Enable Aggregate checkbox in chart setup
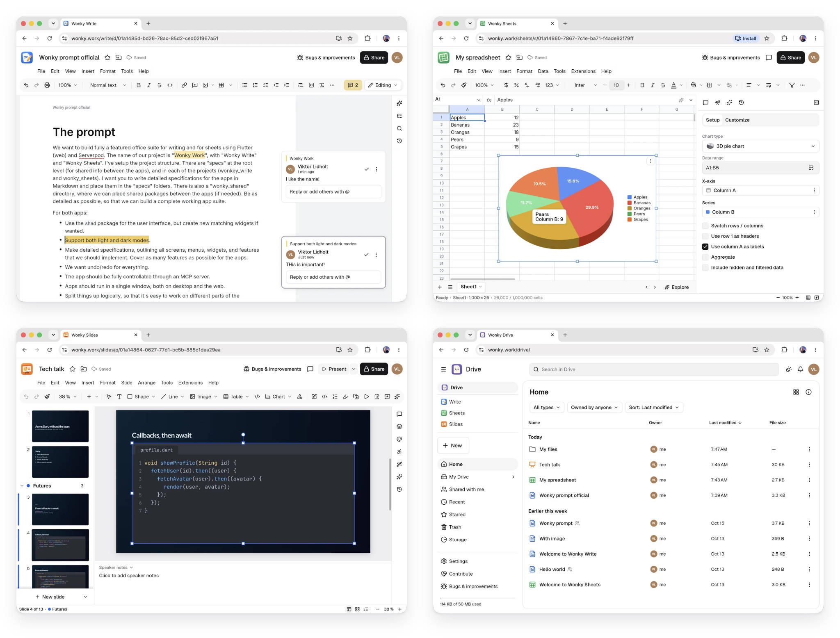The width and height of the screenshot is (840, 638). [705, 257]
